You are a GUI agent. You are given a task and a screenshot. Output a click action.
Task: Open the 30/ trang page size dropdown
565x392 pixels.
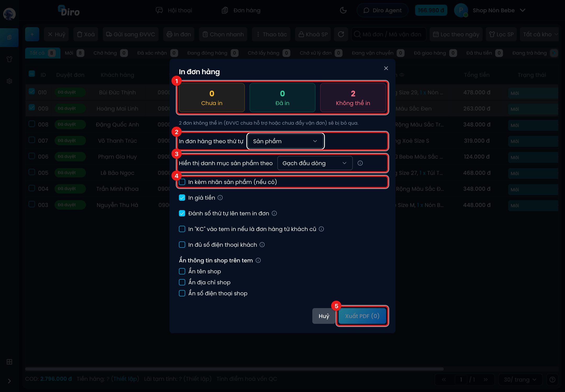click(520, 379)
